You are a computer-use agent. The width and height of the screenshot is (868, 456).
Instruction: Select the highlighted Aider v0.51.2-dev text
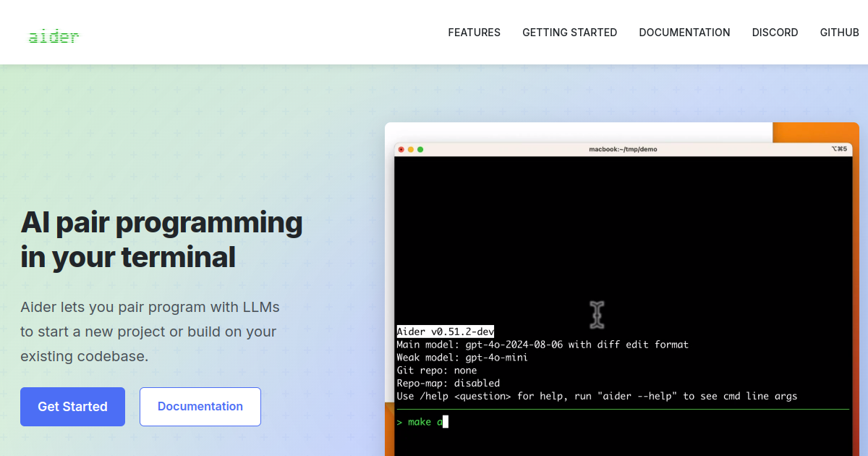point(445,332)
